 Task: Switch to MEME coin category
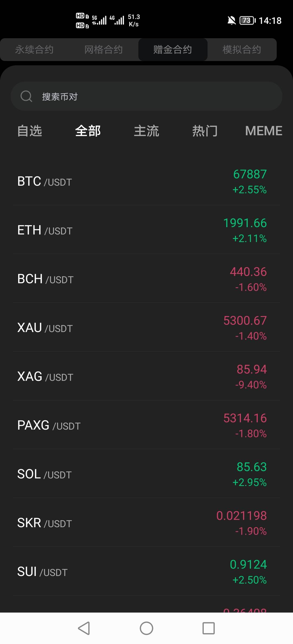click(263, 131)
